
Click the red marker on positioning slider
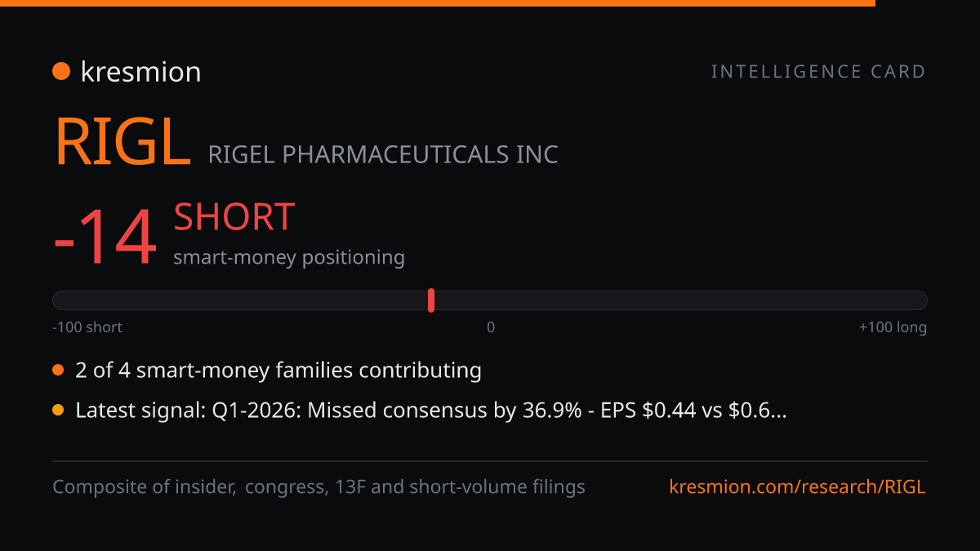tap(431, 300)
